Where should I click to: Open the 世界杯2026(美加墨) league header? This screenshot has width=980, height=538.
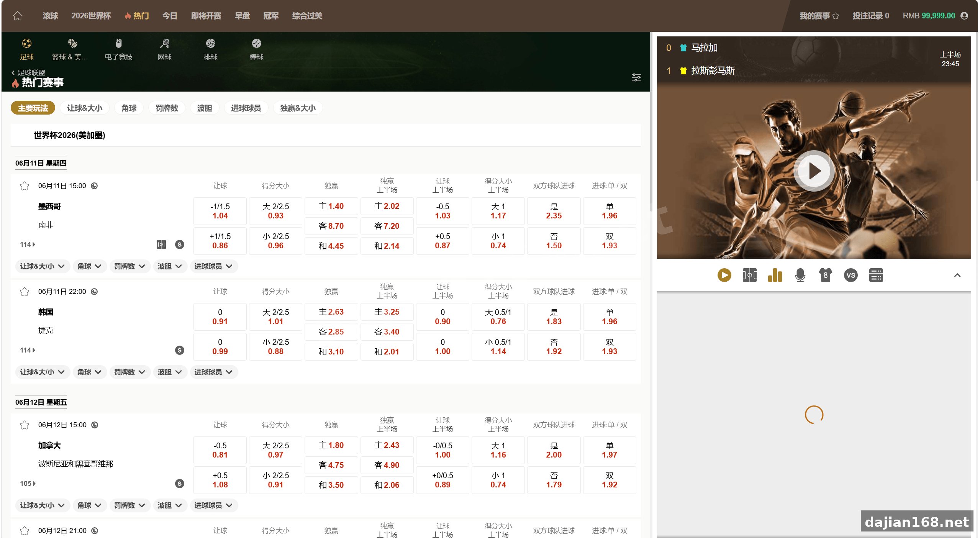click(326, 135)
